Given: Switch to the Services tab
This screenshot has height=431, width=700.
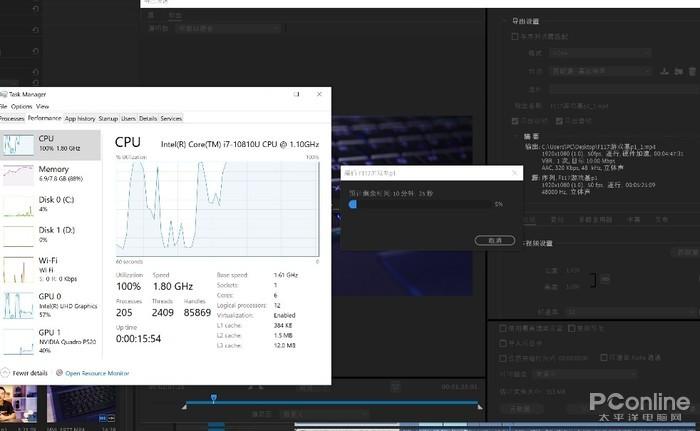Looking at the screenshot, I should [x=171, y=118].
